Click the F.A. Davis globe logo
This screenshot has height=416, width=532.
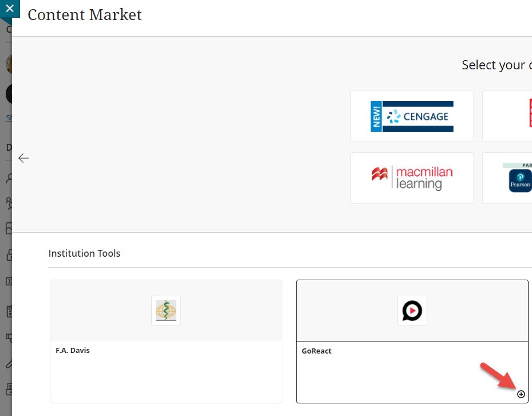[166, 311]
